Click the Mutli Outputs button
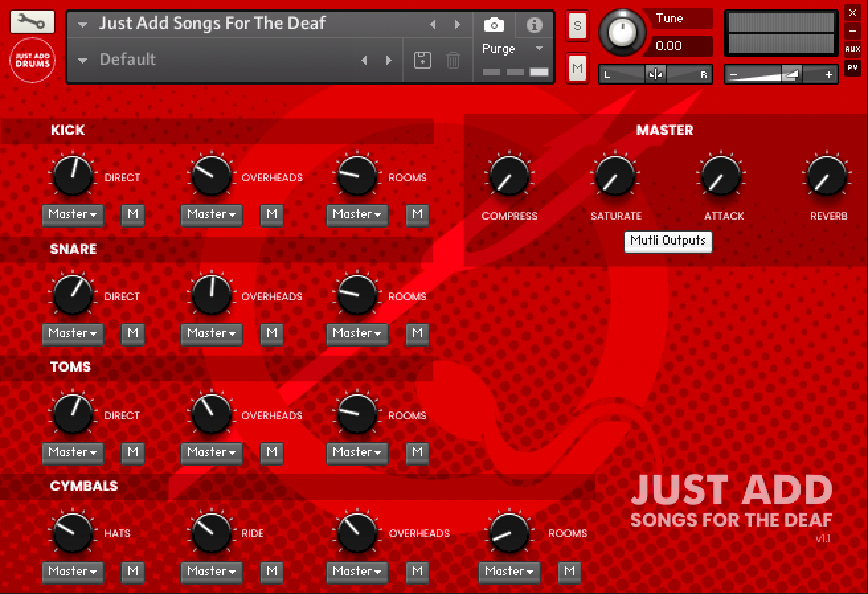Screen dimensions: 868x594 [x=668, y=241]
